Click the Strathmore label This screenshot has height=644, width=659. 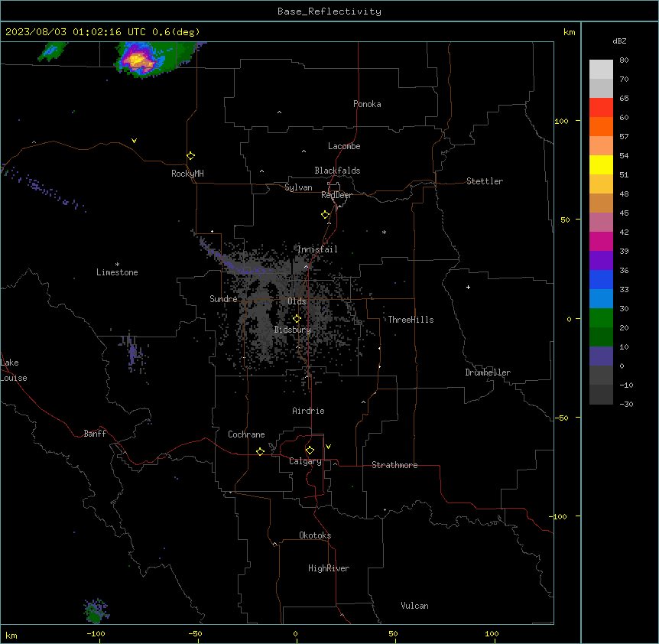[394, 465]
